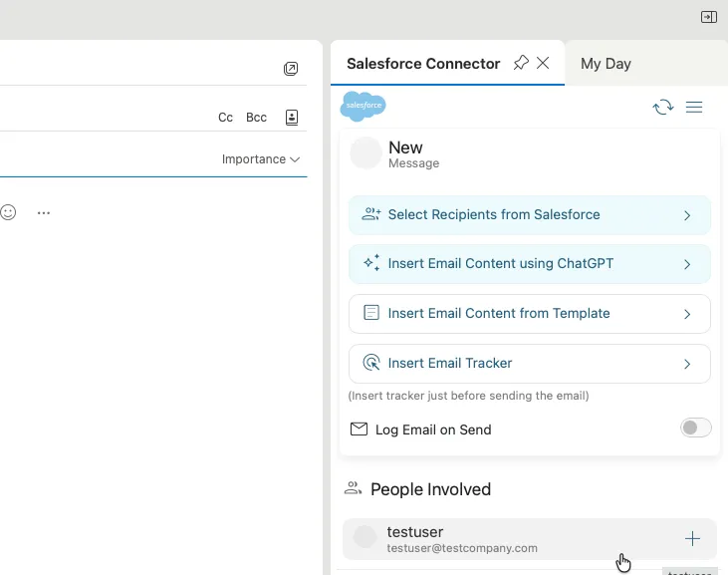Click the Salesforce cloud logo
This screenshot has height=575, width=728.
[364, 107]
